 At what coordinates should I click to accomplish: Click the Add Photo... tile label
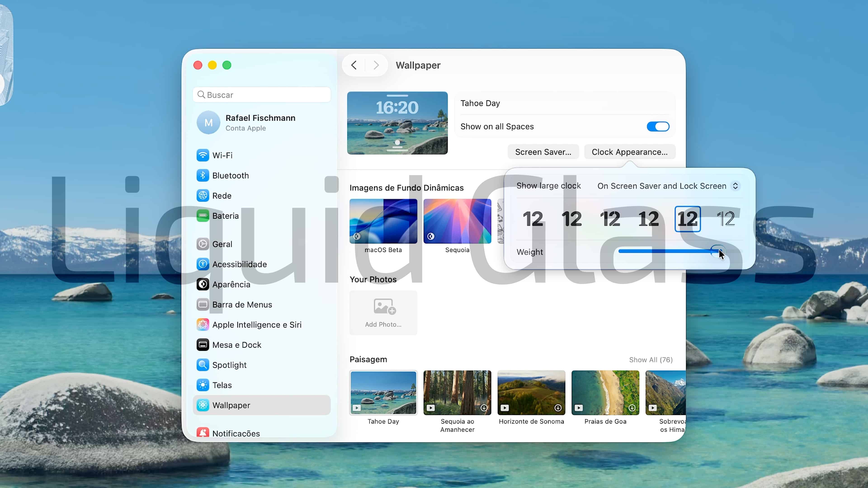[383, 324]
